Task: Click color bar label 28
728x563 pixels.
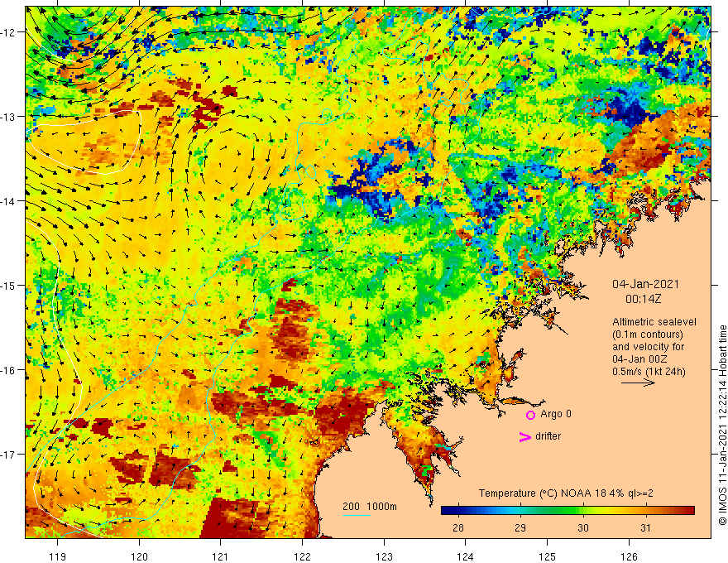Action: click(x=458, y=527)
